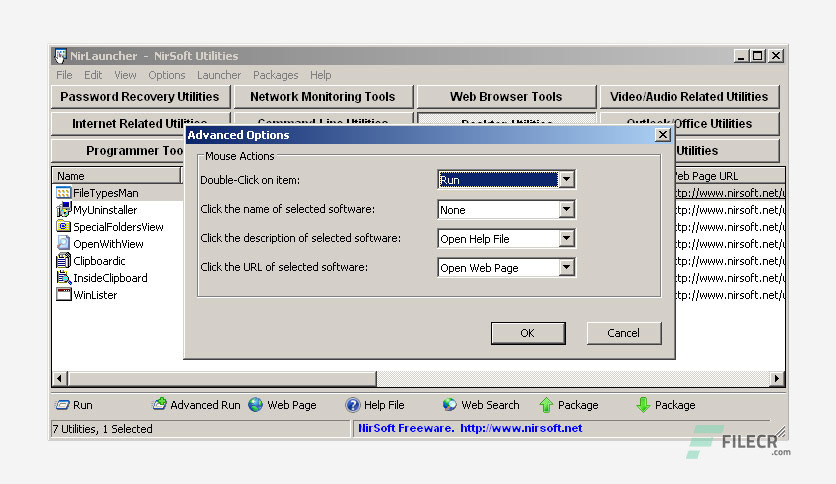
Task: Click the Advanced Run toolbar icon
Action: coord(159,405)
